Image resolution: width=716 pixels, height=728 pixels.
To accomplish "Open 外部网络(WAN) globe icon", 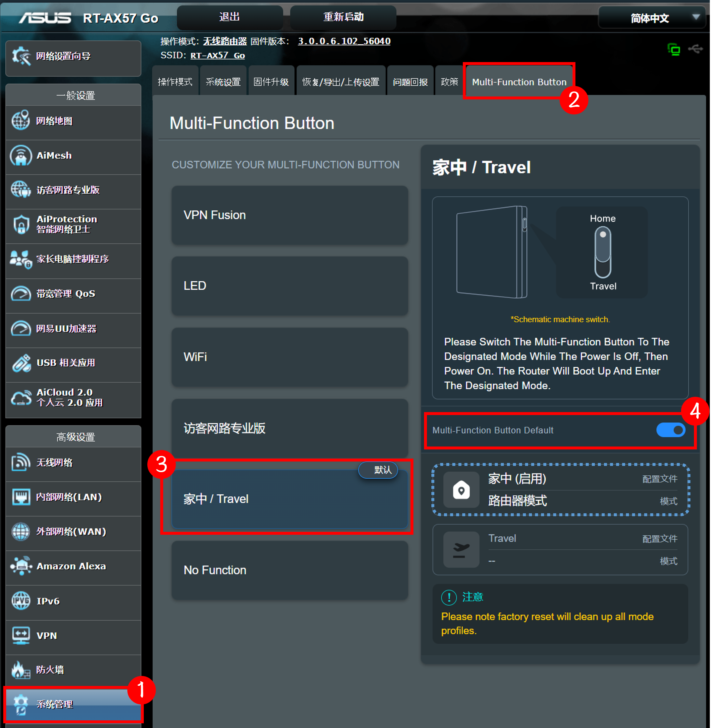I will [x=21, y=531].
